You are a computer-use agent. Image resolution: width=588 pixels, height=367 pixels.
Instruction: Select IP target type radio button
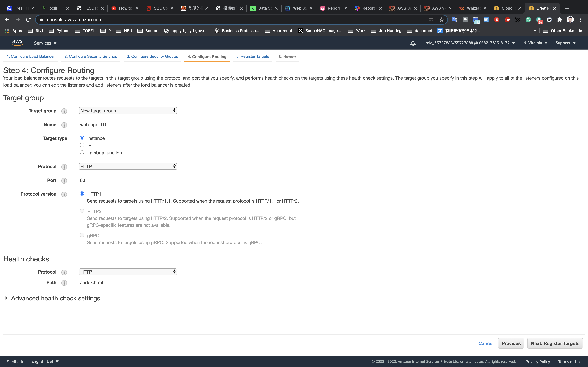(82, 145)
